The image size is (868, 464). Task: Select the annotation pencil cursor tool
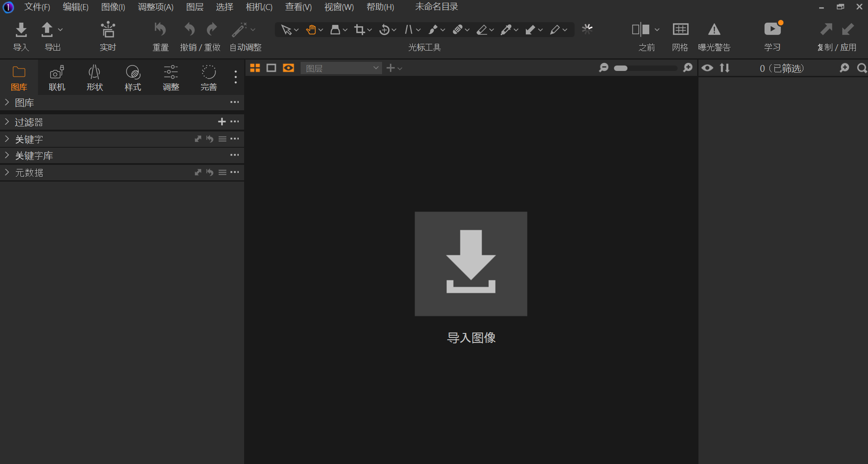[555, 30]
